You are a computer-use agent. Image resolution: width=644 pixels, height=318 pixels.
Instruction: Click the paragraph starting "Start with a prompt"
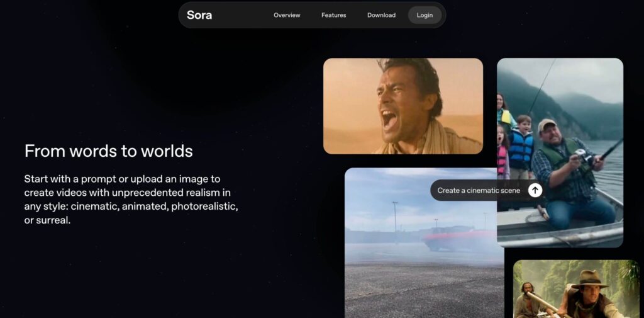coord(131,200)
